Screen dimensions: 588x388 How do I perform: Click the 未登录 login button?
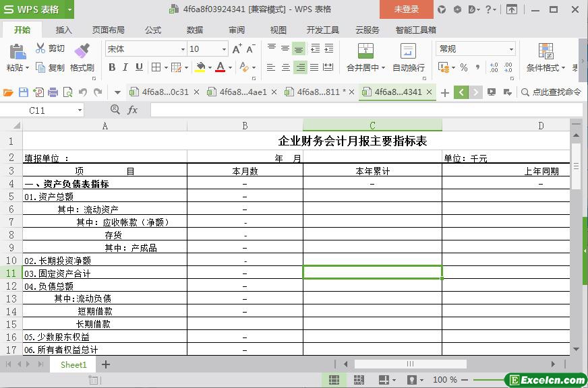coord(406,9)
